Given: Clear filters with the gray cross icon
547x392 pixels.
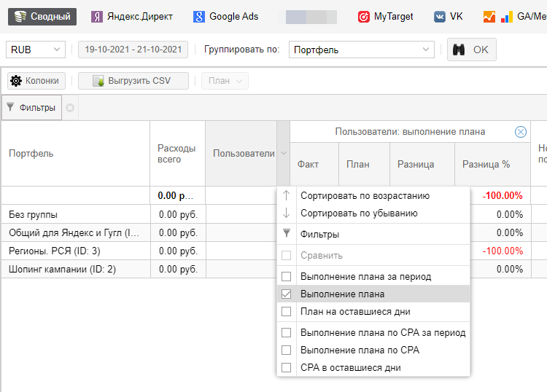Looking at the screenshot, I should coord(70,108).
